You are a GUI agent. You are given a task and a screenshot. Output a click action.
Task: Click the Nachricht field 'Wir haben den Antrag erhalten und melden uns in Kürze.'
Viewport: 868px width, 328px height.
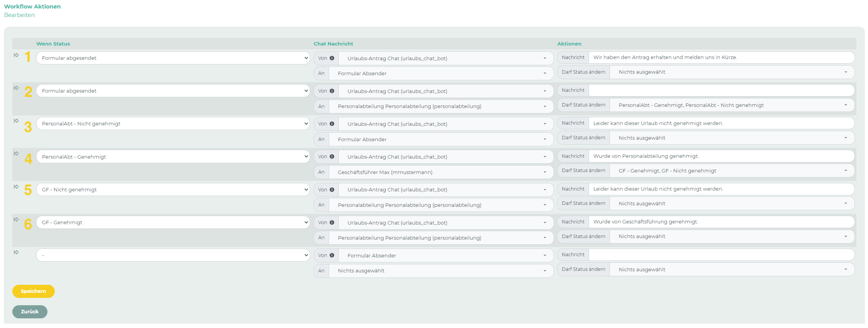coord(721,57)
